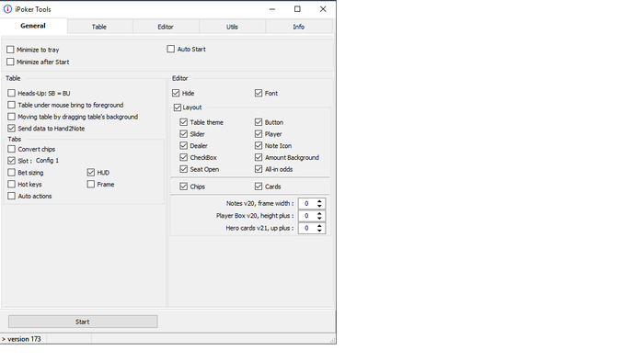644x362 pixels.
Task: Click the Start button
Action: [x=83, y=322]
